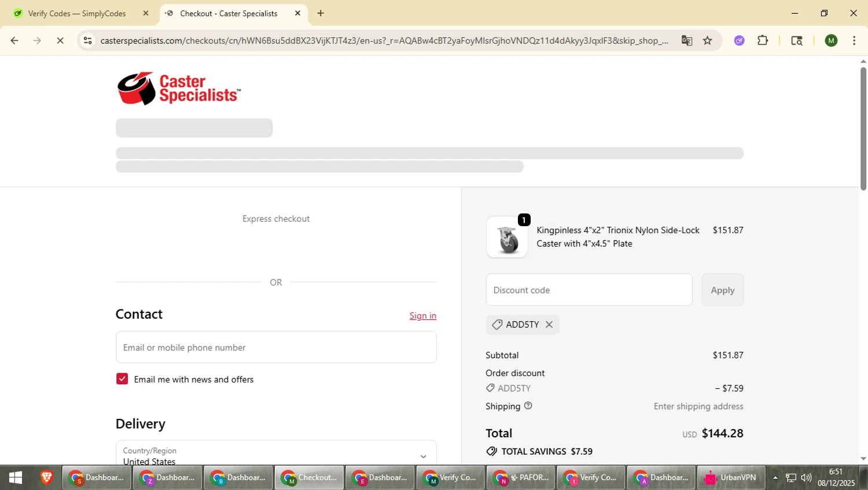The width and height of the screenshot is (868, 490).
Task: Click the shipping help question mark icon
Action: pos(528,406)
